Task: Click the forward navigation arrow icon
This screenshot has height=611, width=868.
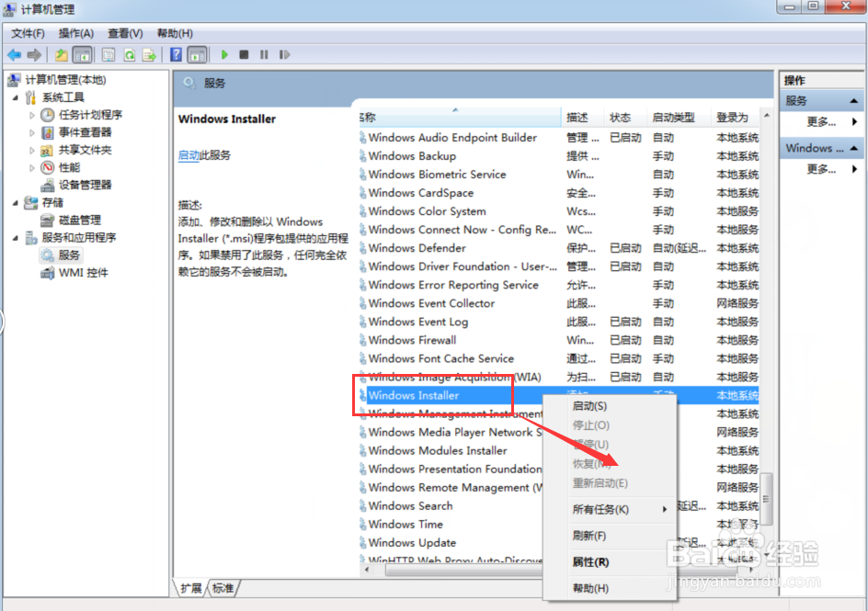Action: (x=32, y=54)
